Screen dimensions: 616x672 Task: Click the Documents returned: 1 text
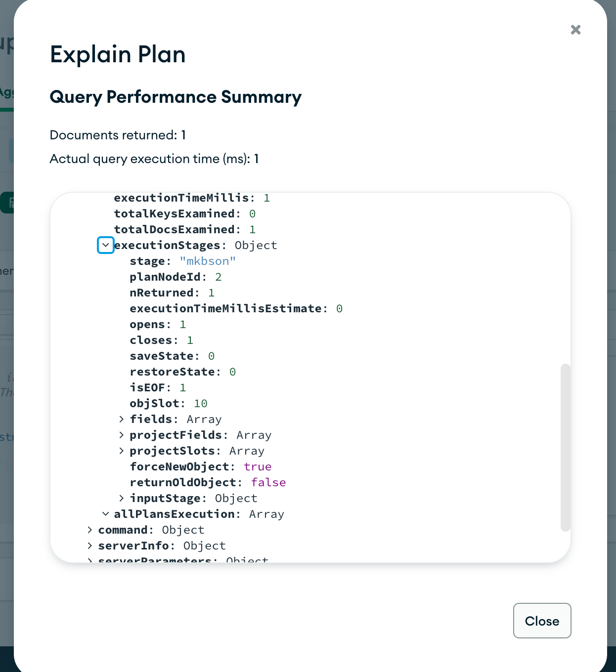(118, 135)
